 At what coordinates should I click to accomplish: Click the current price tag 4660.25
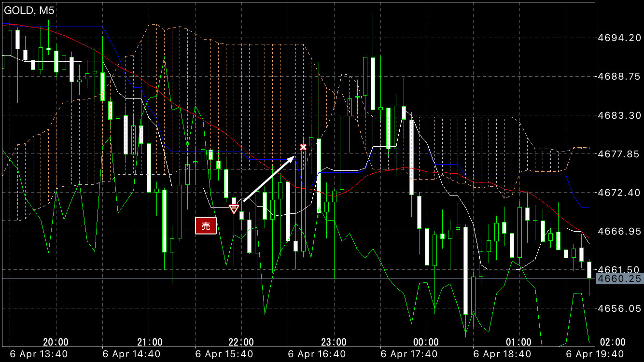619,278
